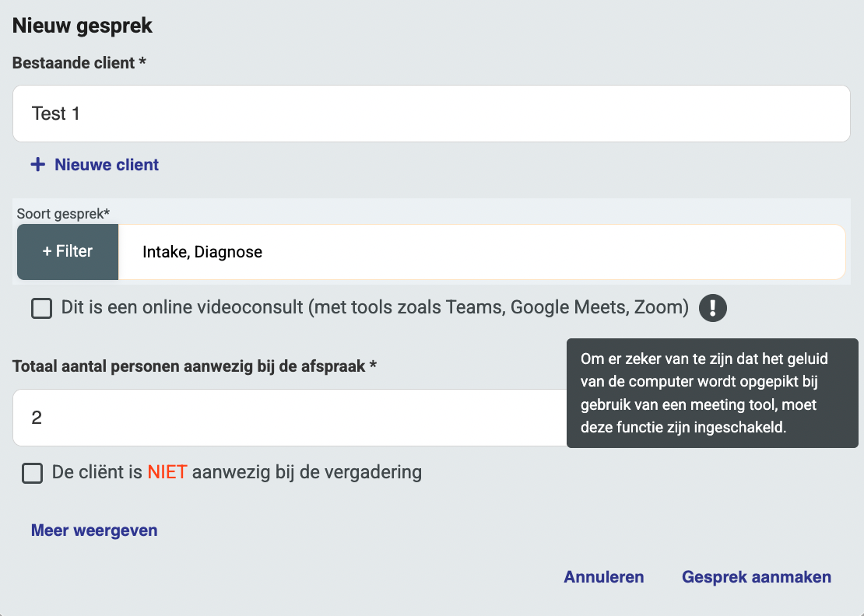
Task: Expand the Meer weergeven section
Action: 94,530
